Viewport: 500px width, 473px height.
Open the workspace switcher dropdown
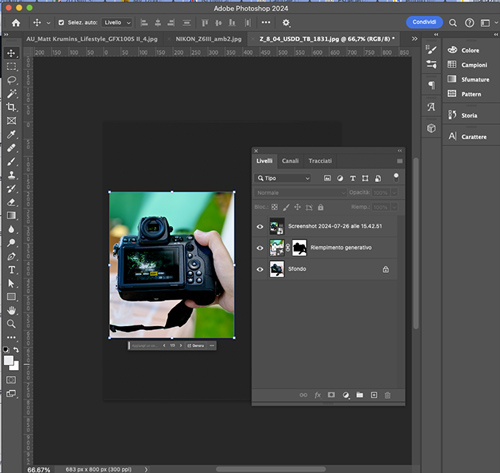pos(489,23)
